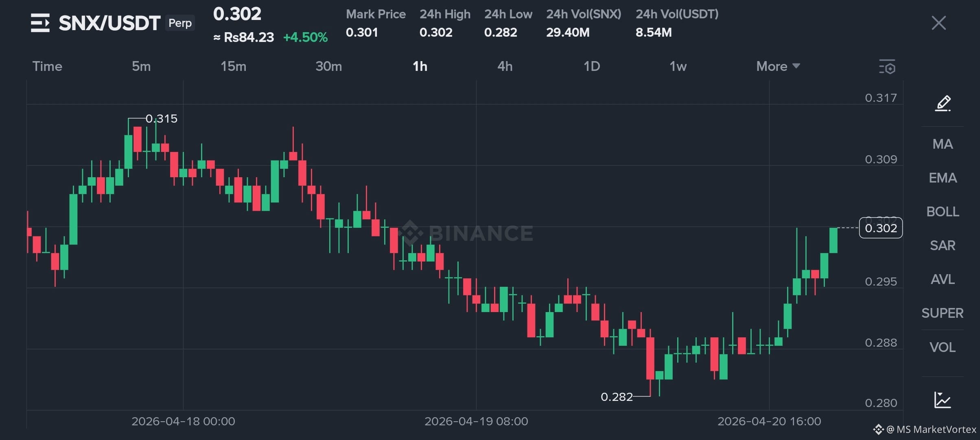Toggle the MA indicator

pos(943,144)
